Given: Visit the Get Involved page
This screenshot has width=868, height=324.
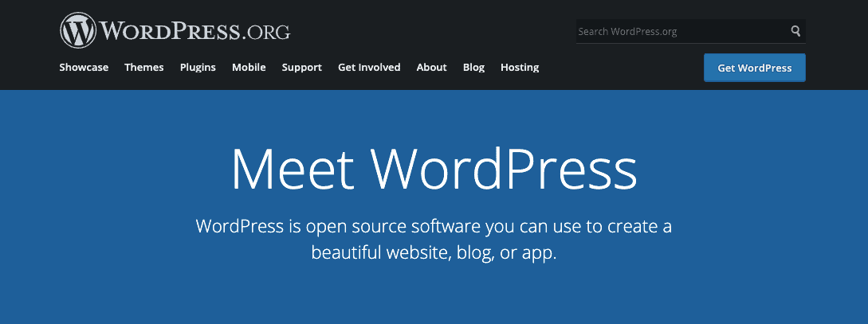Looking at the screenshot, I should pyautogui.click(x=369, y=68).
